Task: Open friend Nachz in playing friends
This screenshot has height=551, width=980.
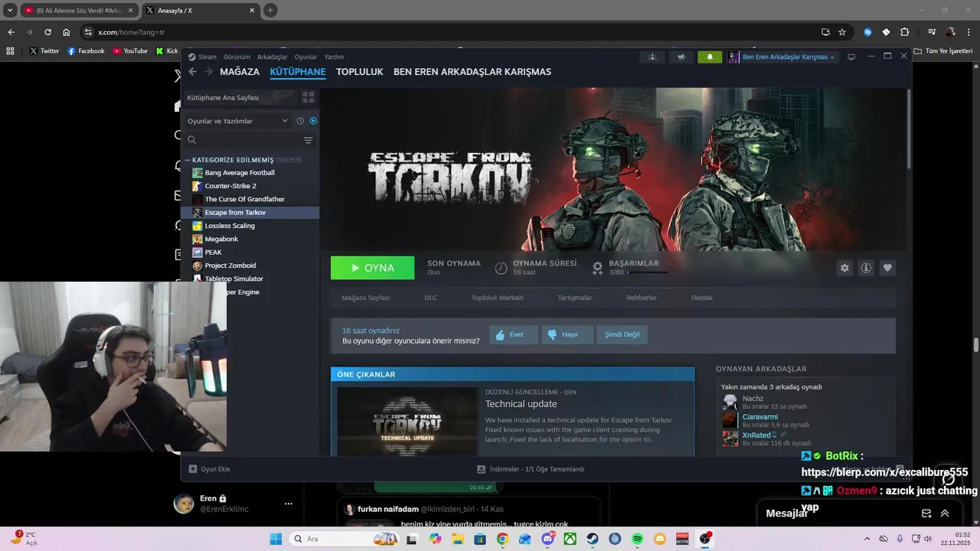Action: (x=753, y=399)
